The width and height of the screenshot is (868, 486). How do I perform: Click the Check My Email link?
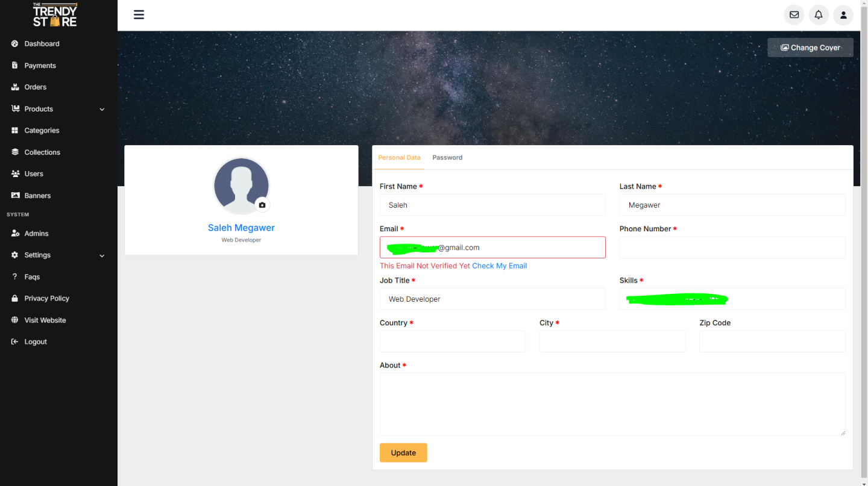499,266
